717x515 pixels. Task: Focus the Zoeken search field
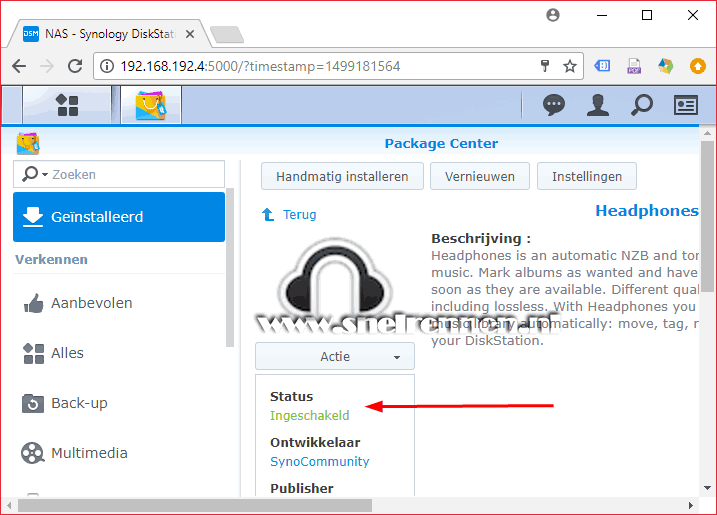pos(119,174)
